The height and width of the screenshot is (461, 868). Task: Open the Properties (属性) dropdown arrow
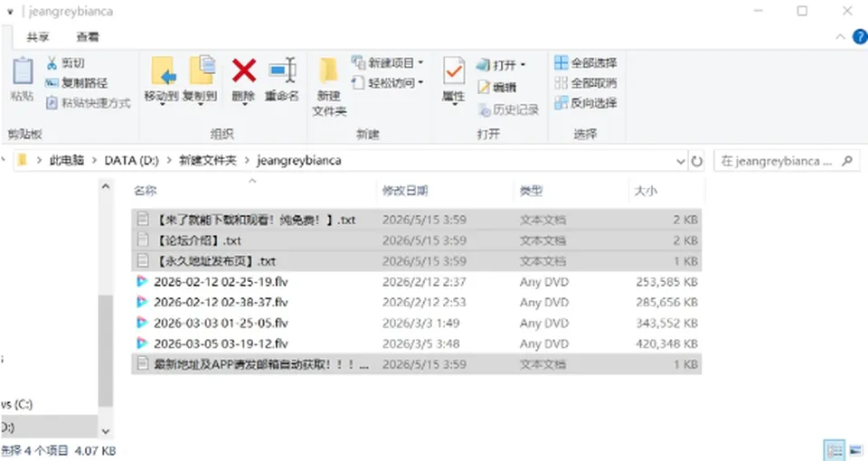click(x=454, y=105)
